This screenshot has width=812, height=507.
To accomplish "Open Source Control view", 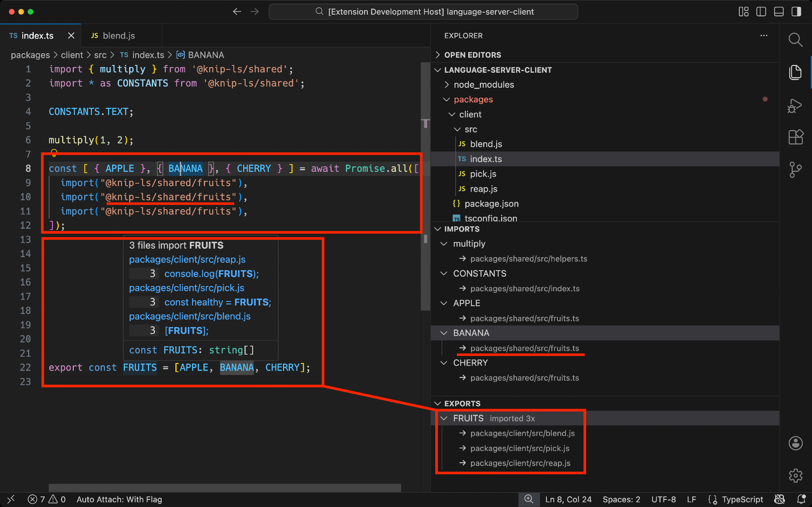I will point(795,169).
